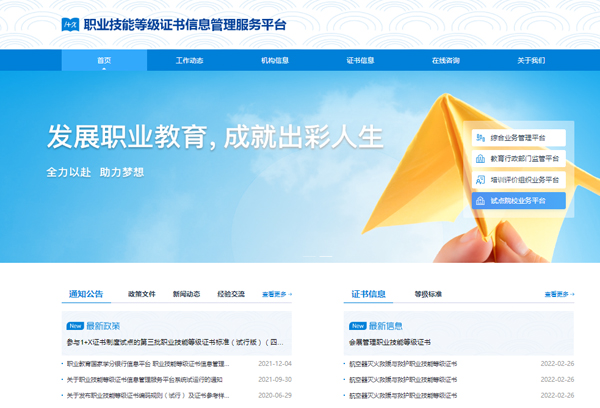Image resolution: width=600 pixels, height=408 pixels.
Task: Click the New badge beside 最新信息
Action: pyautogui.click(x=357, y=325)
